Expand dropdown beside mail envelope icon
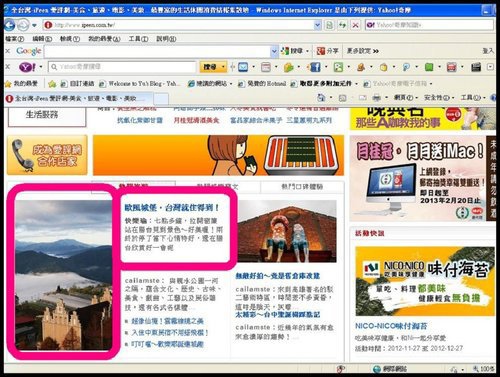The height and width of the screenshot is (377, 500). click(254, 67)
